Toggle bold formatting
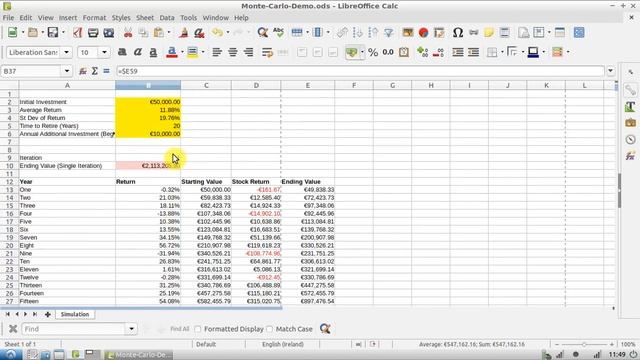 tap(122, 52)
